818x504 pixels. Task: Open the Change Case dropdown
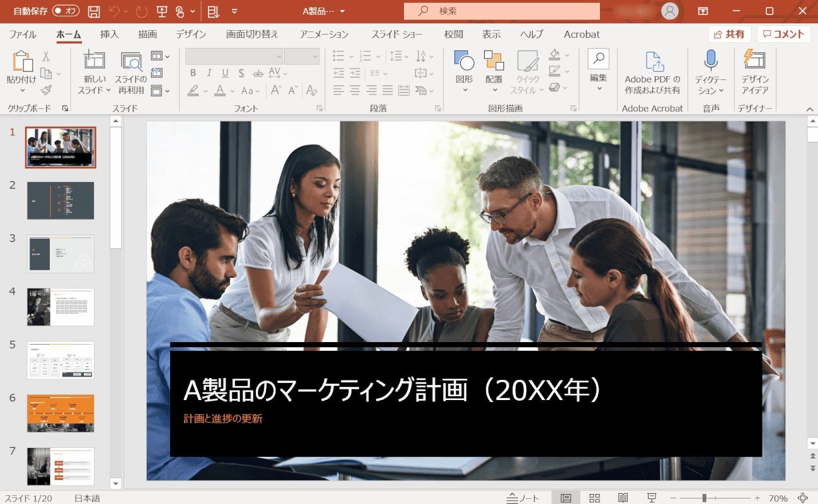(250, 91)
